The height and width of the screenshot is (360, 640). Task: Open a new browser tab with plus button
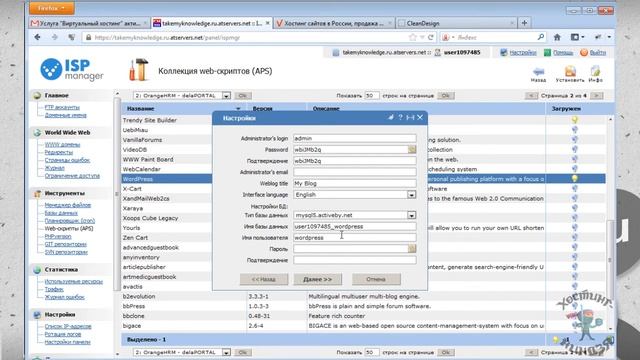tap(524, 23)
